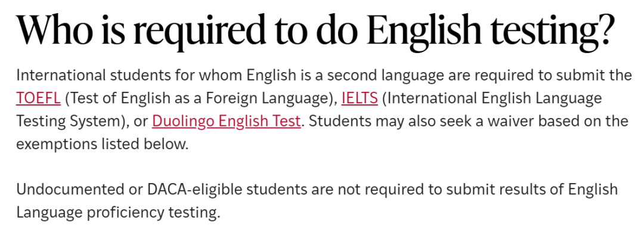Viewport: 644px width, 235px height.
Task: Click the word 'testing?' in the heading
Action: coord(552,31)
